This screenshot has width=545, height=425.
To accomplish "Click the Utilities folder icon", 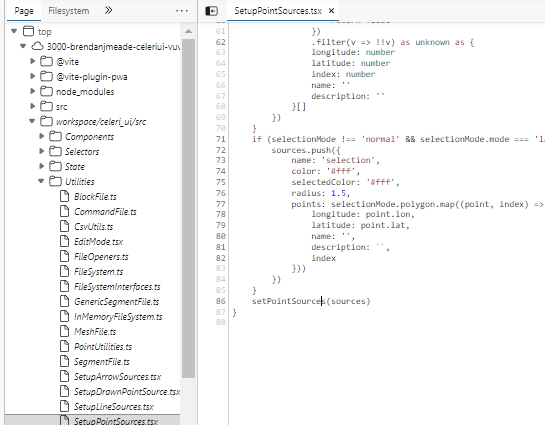I will click(x=55, y=181).
